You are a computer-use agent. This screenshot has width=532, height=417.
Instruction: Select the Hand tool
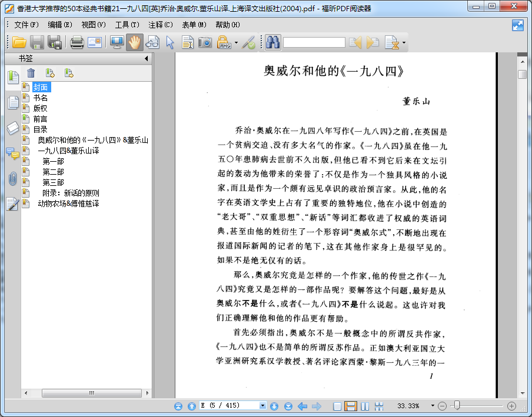135,42
